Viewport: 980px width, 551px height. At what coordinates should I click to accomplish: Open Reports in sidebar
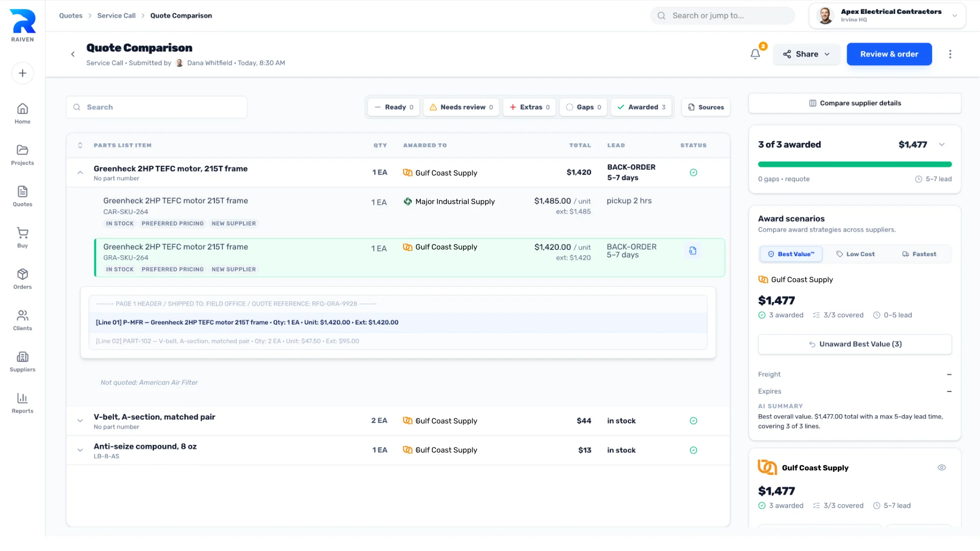click(x=22, y=403)
